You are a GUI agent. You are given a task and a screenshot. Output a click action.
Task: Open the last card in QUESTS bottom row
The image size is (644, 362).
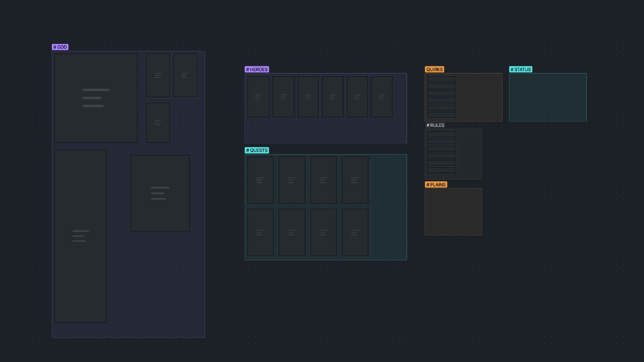tap(355, 232)
